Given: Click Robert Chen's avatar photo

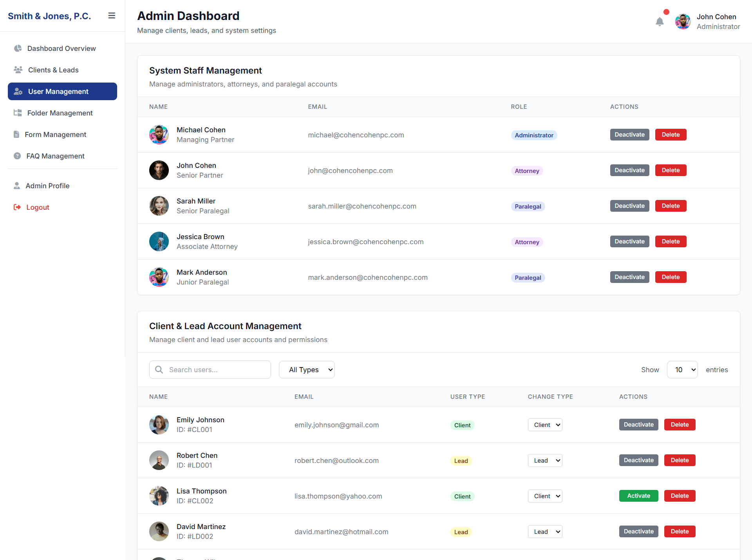Looking at the screenshot, I should click(x=159, y=460).
